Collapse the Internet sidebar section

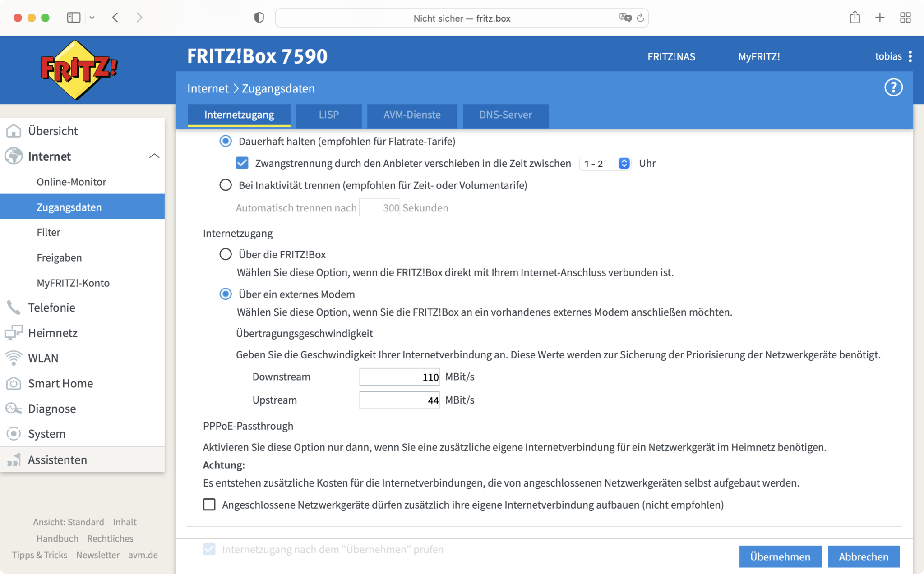pos(154,156)
